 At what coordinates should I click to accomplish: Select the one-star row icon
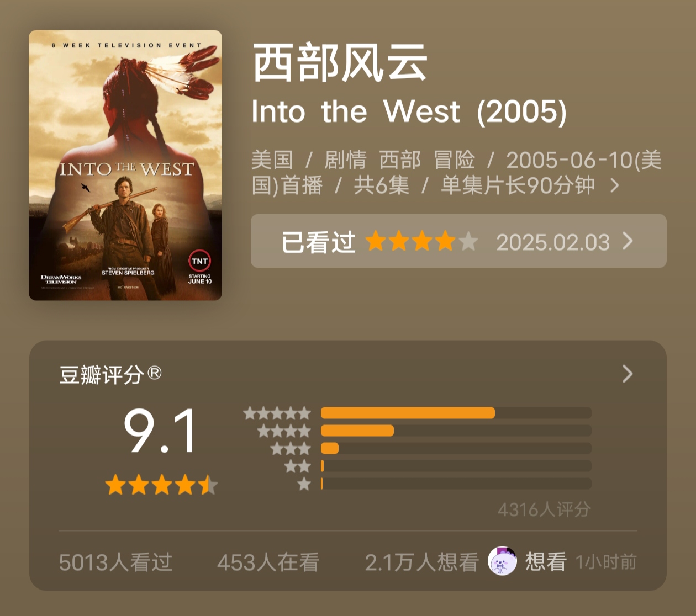tap(304, 484)
